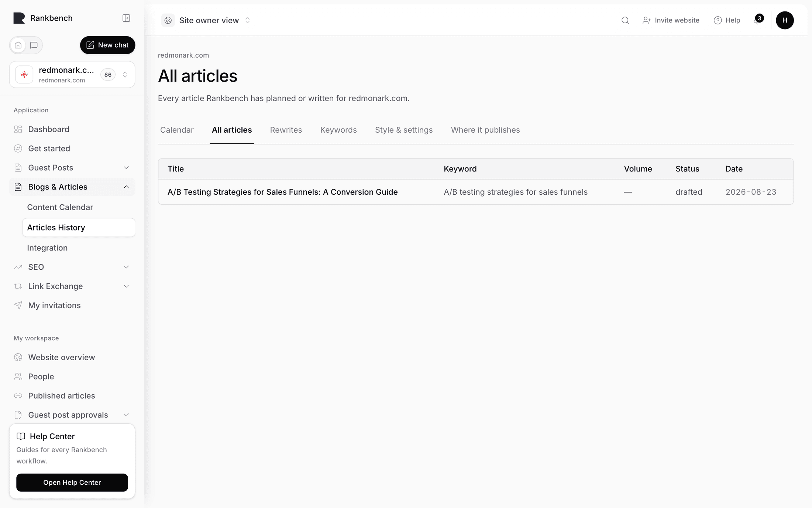The height and width of the screenshot is (508, 812).
Task: Open the Site owner view switcher
Action: (206, 20)
